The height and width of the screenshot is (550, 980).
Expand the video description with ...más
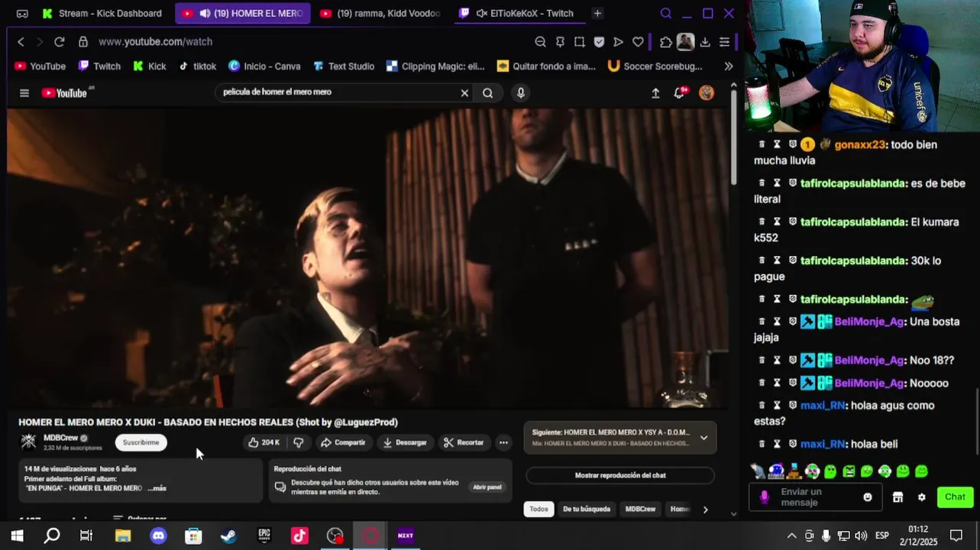157,488
